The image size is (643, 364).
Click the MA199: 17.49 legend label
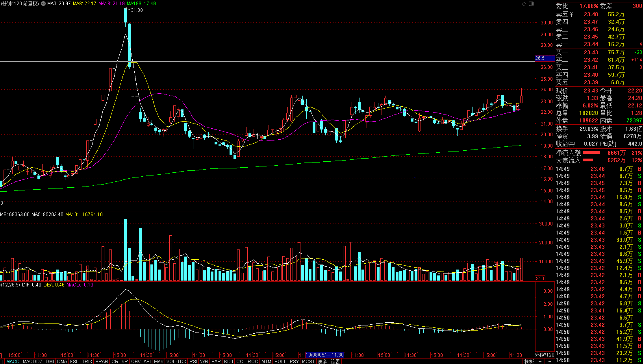pos(141,4)
